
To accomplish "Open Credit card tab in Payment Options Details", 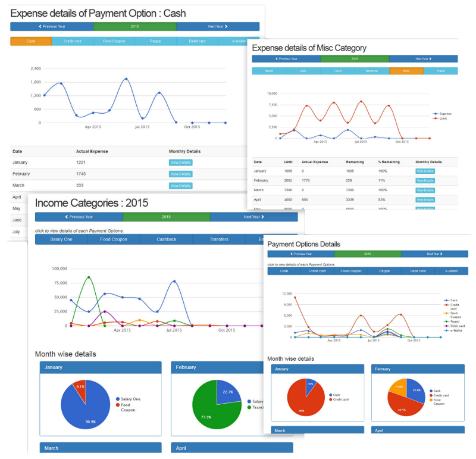I will pos(318,271).
